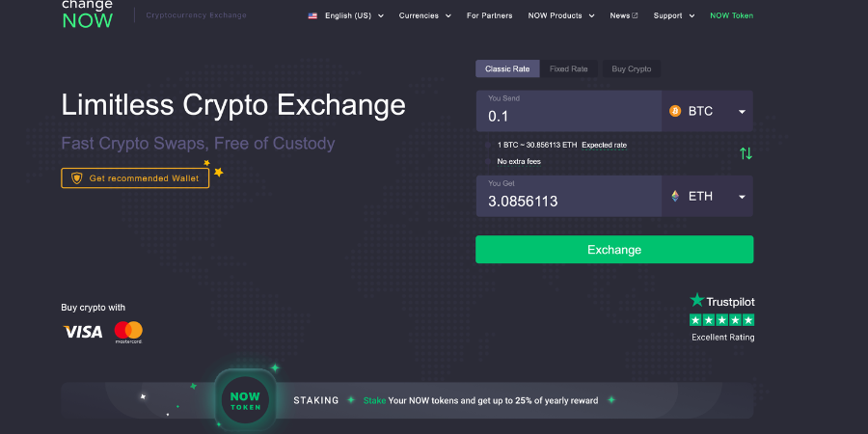Viewport: 868px width, 434px height.
Task: Click the Mastercard logo
Action: (128, 332)
